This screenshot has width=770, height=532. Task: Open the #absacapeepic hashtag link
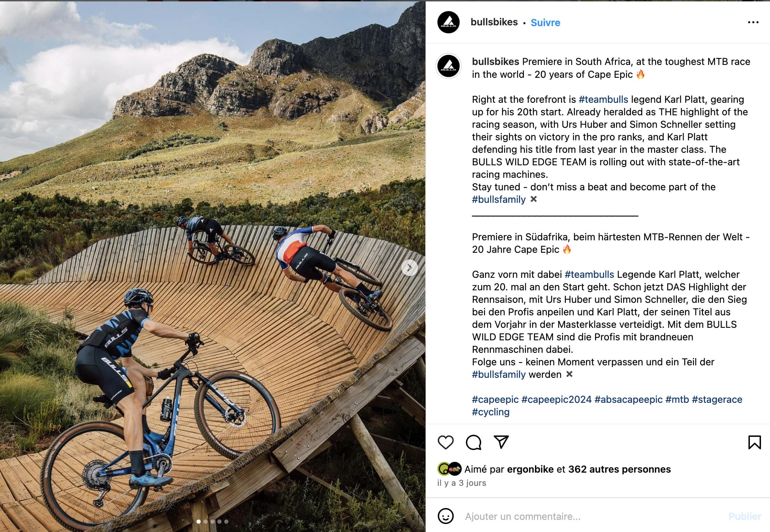[x=628, y=399]
